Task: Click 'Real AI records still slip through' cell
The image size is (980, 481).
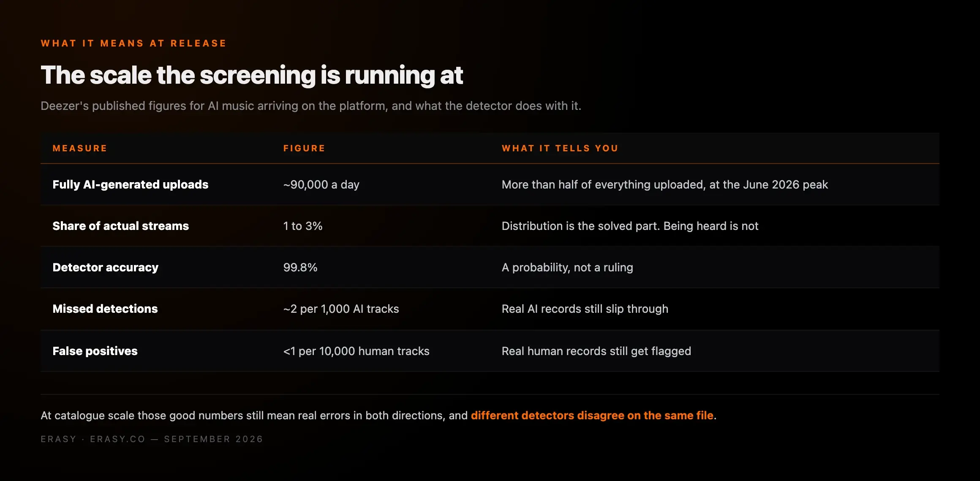Action: tap(585, 309)
